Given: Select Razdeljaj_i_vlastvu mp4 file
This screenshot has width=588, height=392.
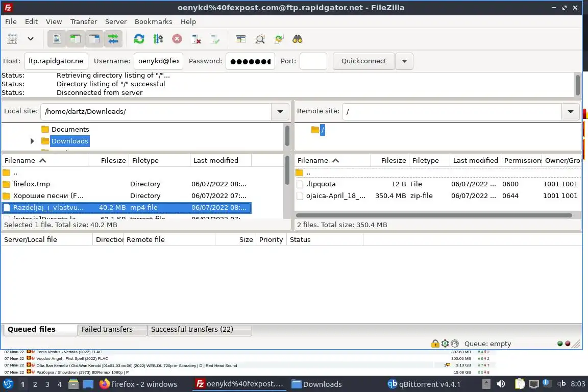Looking at the screenshot, I should [x=127, y=207].
